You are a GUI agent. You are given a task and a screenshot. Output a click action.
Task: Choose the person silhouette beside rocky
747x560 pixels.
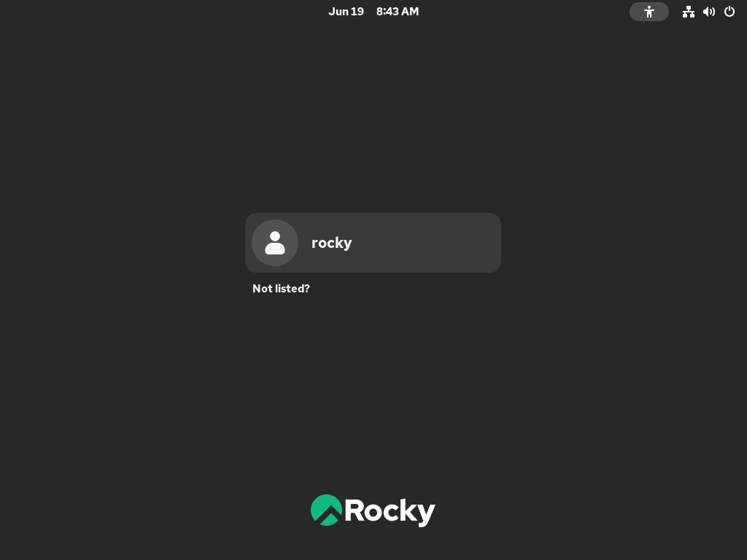tap(275, 243)
